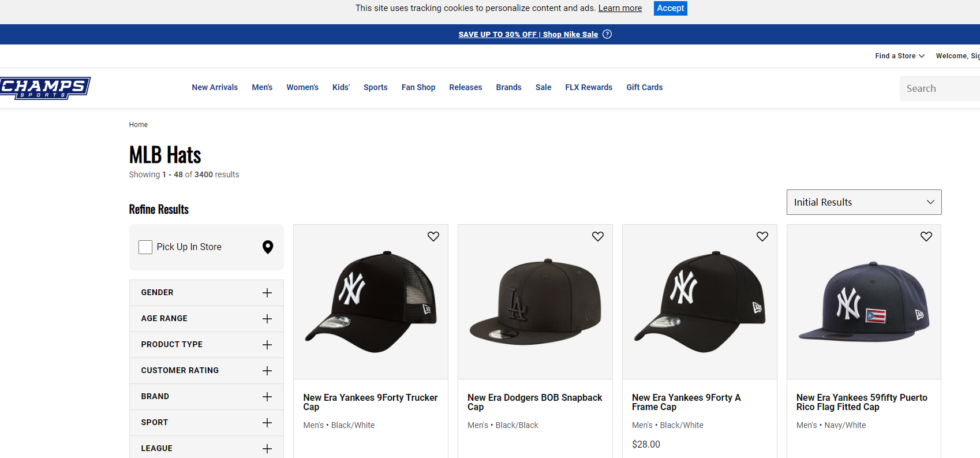Favorite the Yankees 9Forty A Frame Cap

[762, 236]
